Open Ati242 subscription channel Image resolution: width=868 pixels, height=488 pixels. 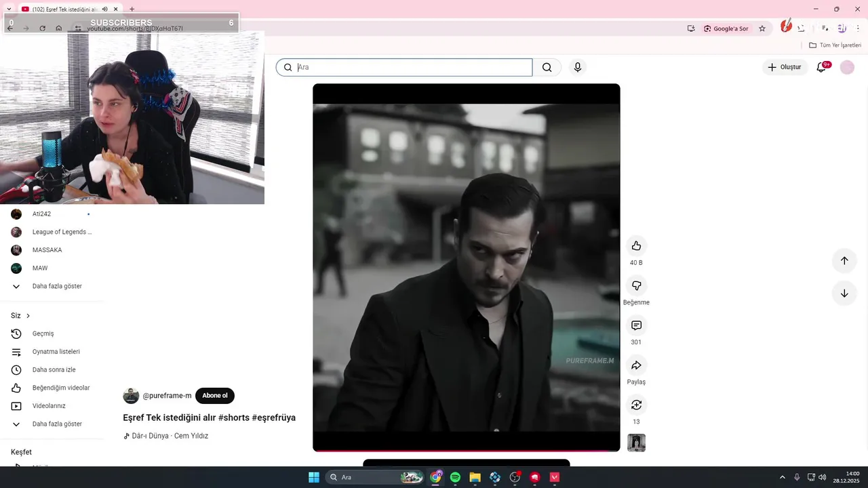point(52,214)
